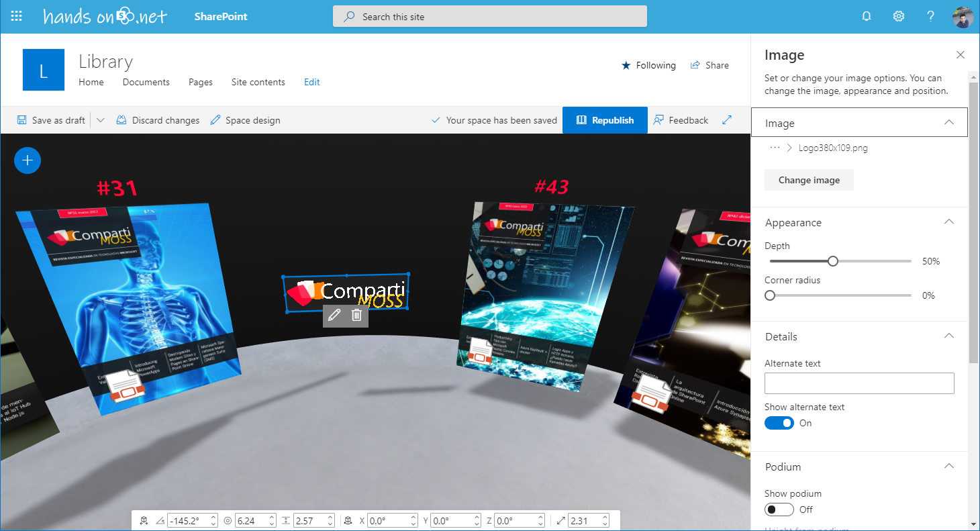Expand the space to full screen
980x531 pixels.
click(727, 120)
